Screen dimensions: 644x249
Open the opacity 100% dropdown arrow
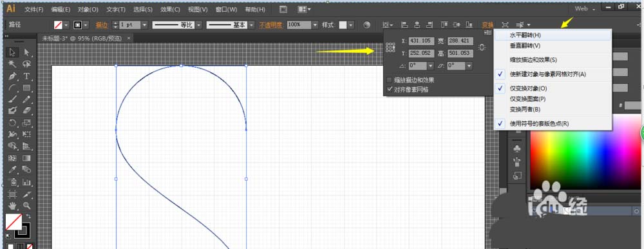point(316,25)
